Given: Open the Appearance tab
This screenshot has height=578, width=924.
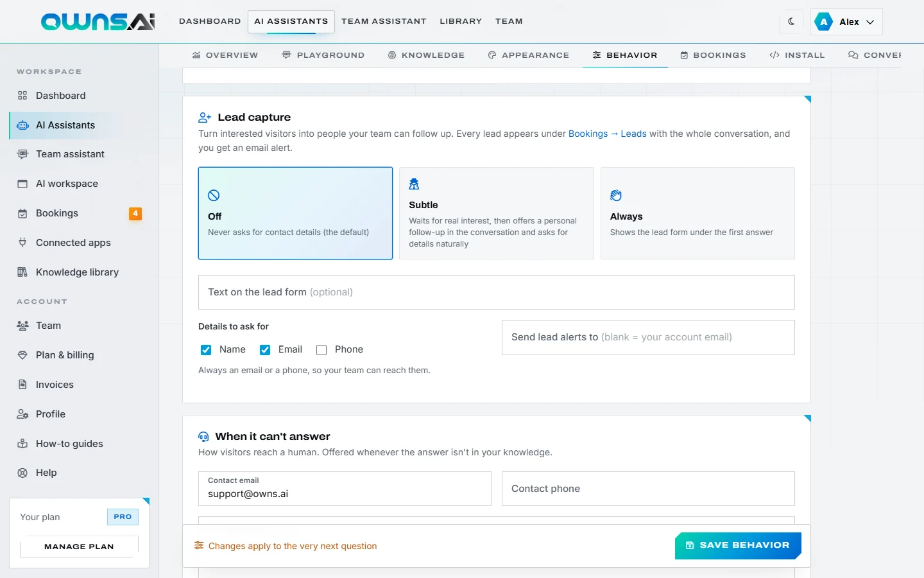Looking at the screenshot, I should 529,55.
